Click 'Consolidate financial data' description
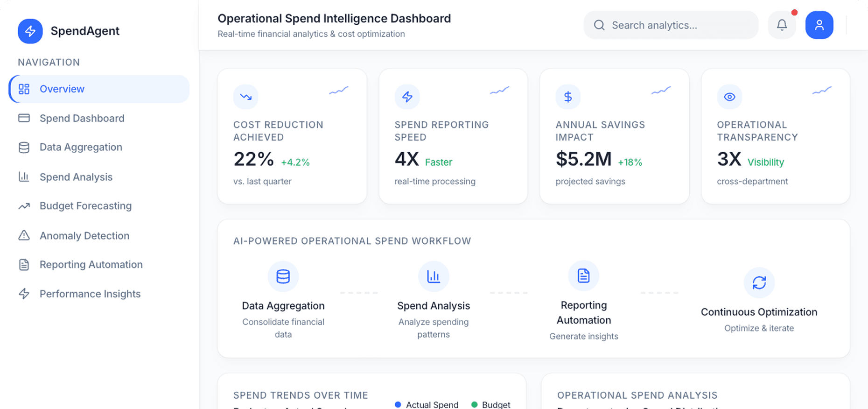This screenshot has height=409, width=868. pos(283,328)
